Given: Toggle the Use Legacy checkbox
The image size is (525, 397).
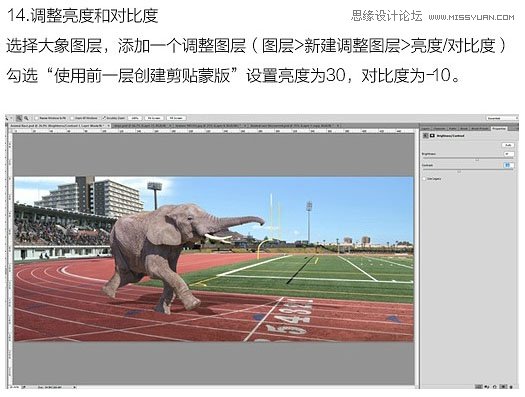Looking at the screenshot, I should pos(425,179).
